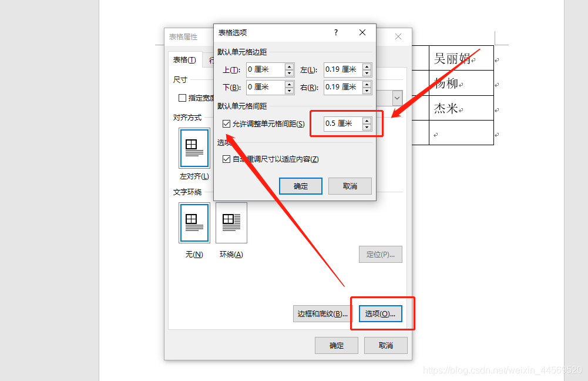Decrease the cell spacing 0.5 厘米 spinner

click(x=367, y=127)
